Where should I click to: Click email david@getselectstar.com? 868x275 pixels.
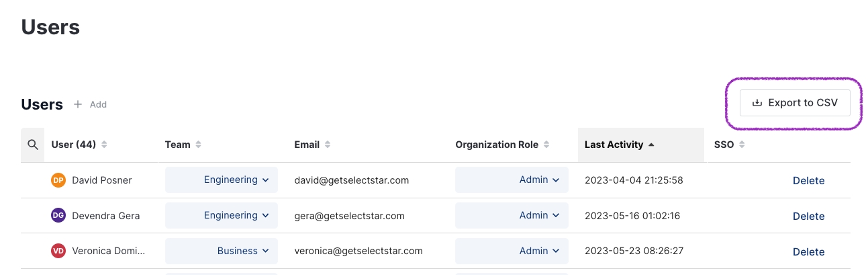[352, 180]
